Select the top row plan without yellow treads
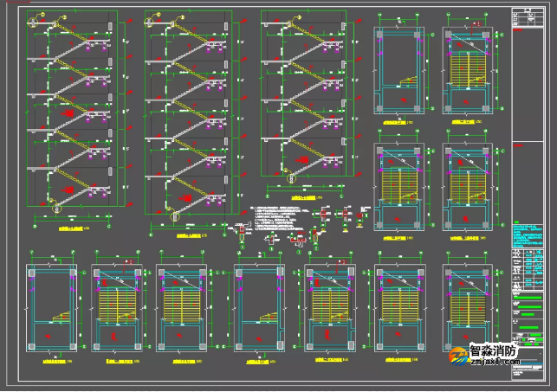This screenshot has height=392, width=557. (x=398, y=69)
